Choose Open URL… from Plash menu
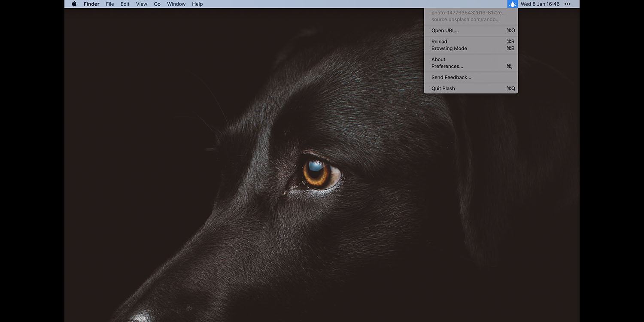This screenshot has width=644, height=322. [x=445, y=30]
